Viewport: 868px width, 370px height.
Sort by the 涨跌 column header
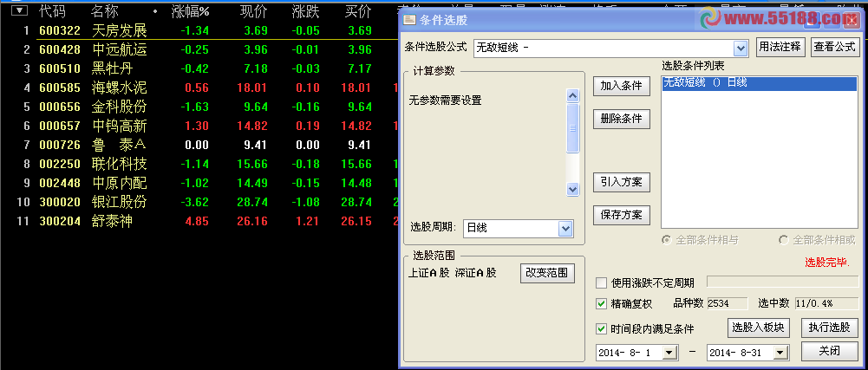[x=305, y=11]
